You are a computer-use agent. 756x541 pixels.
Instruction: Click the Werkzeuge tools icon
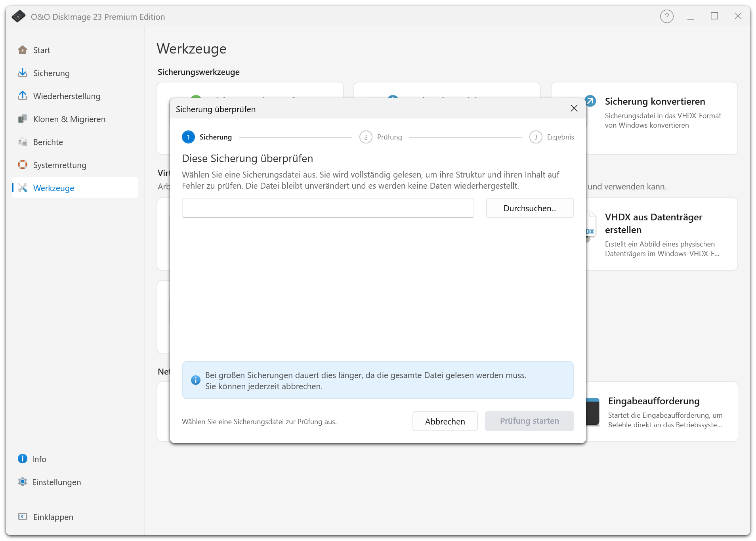pyautogui.click(x=23, y=188)
